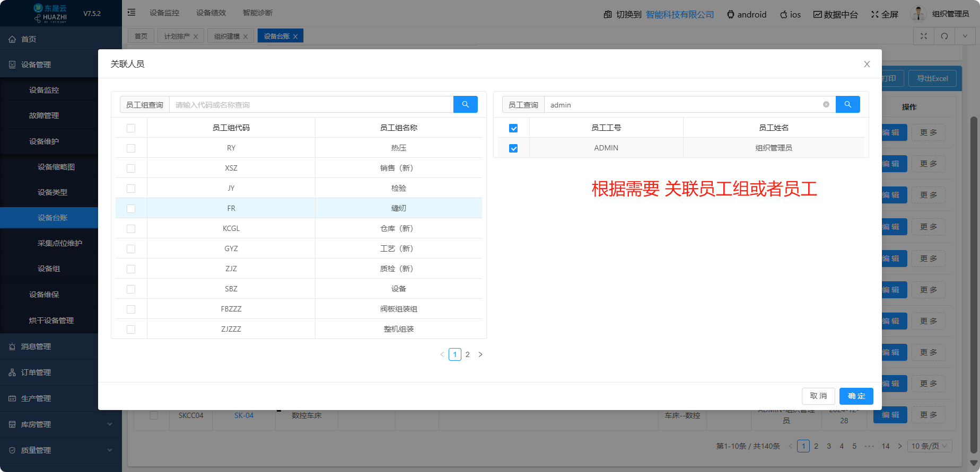Click the user avatar in the top bar

918,14
